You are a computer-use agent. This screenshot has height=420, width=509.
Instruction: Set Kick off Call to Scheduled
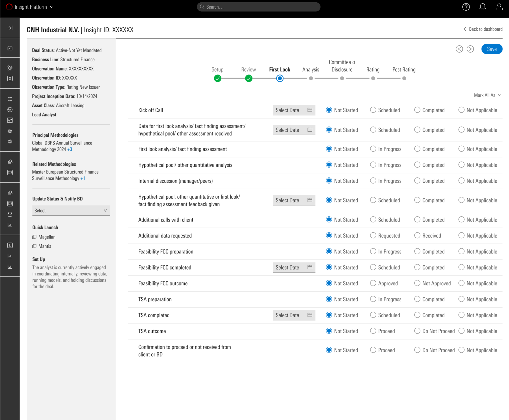point(373,110)
